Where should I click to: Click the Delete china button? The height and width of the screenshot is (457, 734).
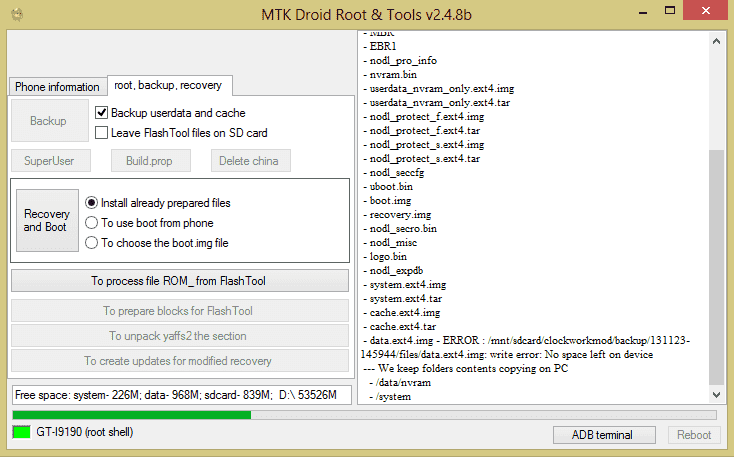pos(250,161)
